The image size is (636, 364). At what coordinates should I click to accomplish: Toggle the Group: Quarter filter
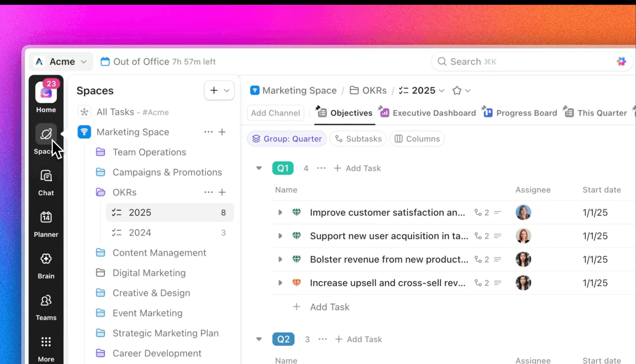(x=287, y=139)
